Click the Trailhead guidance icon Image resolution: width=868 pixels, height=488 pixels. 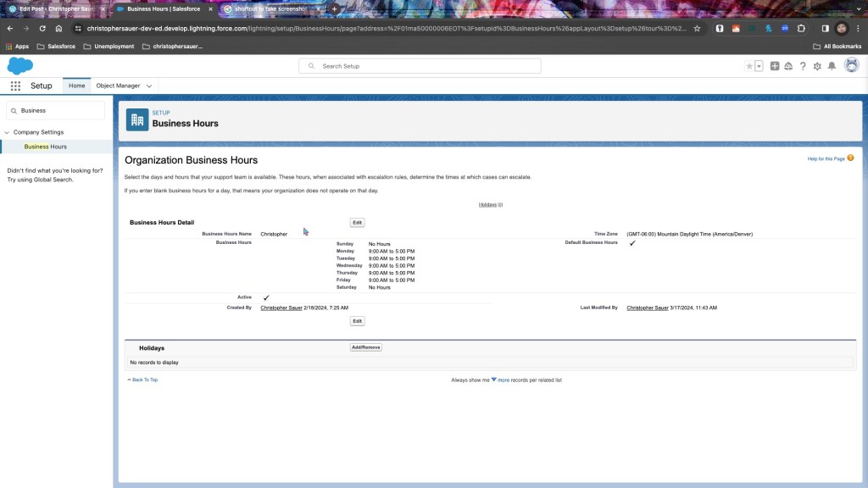tap(788, 66)
